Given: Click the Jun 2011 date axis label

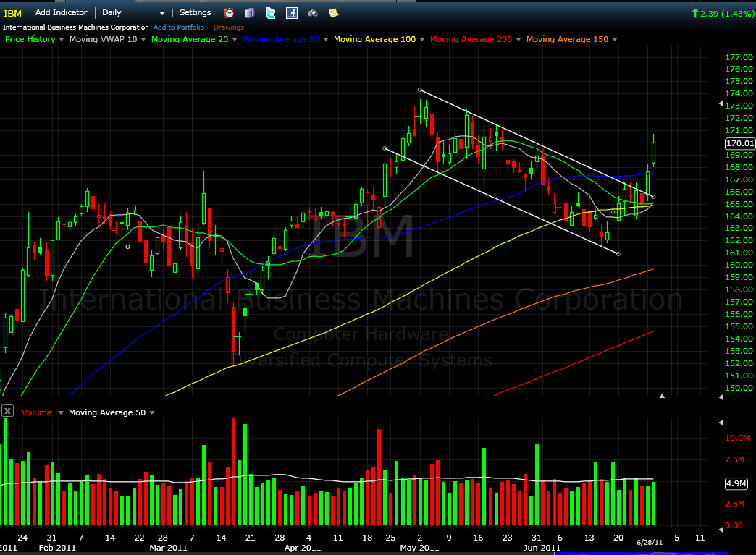Looking at the screenshot, I should coord(542,548).
